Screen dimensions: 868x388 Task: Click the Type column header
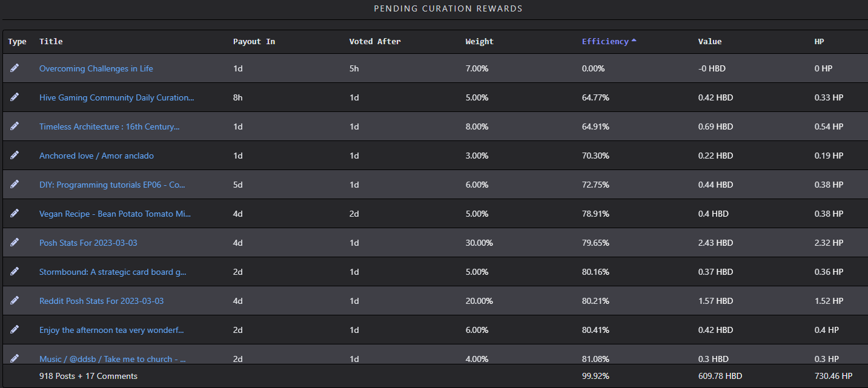[17, 42]
